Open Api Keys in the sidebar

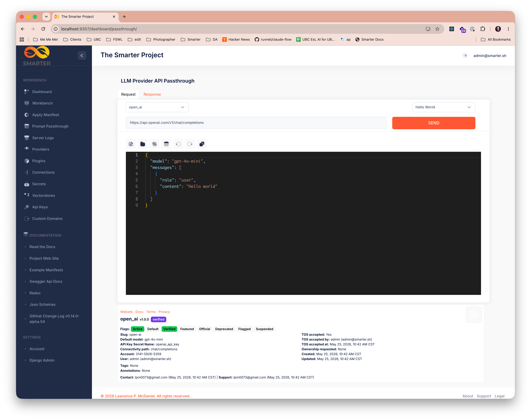pos(40,207)
